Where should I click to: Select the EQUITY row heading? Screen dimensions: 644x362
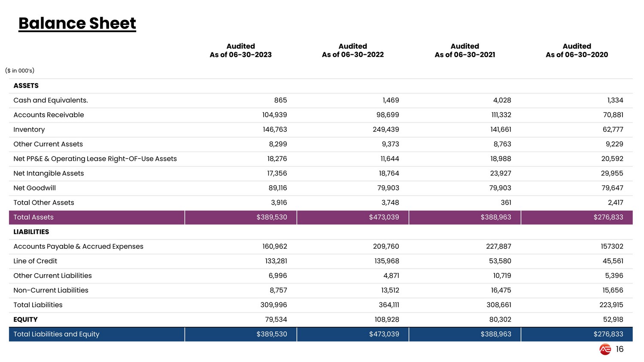[25, 320]
